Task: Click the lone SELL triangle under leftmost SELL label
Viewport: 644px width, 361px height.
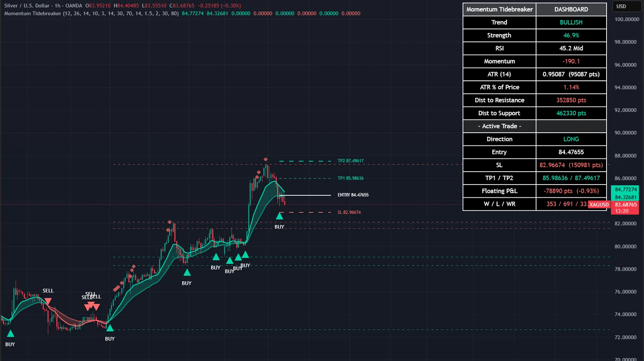Action: point(48,301)
